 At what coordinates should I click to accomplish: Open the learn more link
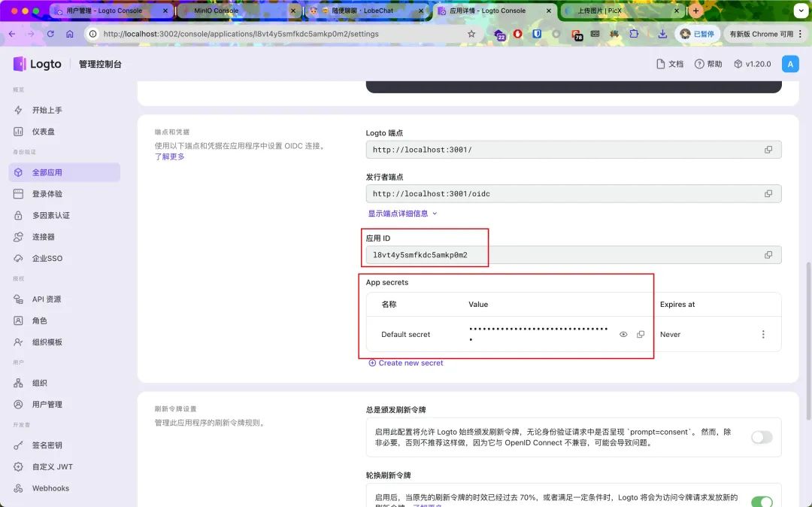point(169,156)
